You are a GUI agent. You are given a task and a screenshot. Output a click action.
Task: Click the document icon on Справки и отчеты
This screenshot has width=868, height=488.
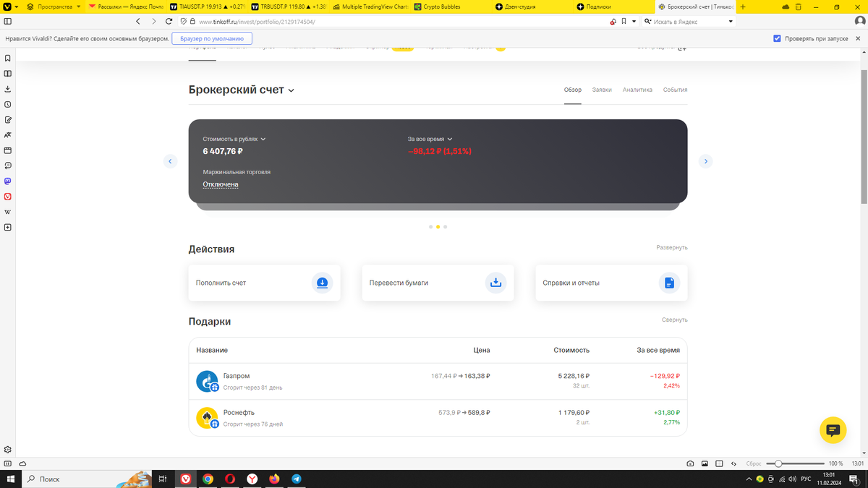pyautogui.click(x=670, y=283)
